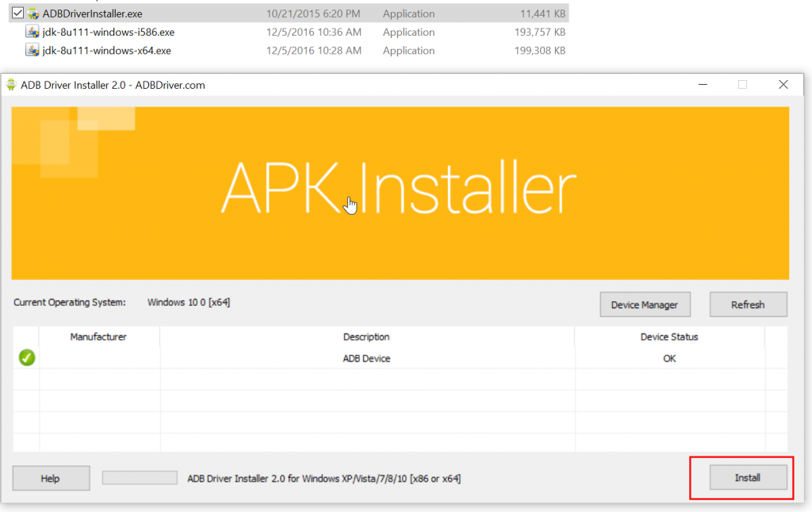The width and height of the screenshot is (812, 512).
Task: Click date 10/21/2015 6:20 PM
Action: pos(313,13)
